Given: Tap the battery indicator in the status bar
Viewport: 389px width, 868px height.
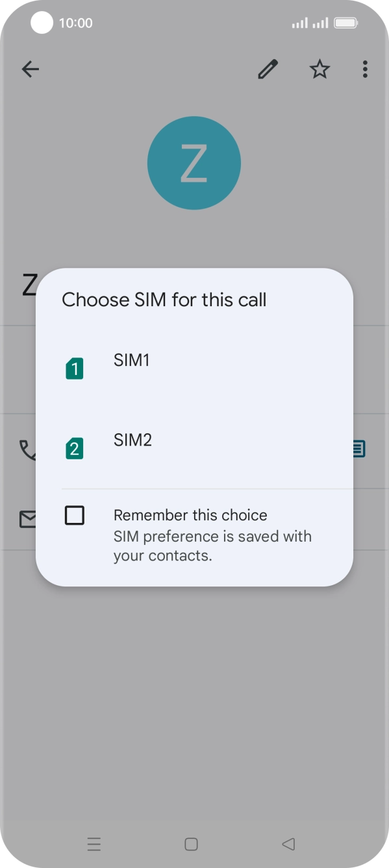Looking at the screenshot, I should (346, 21).
